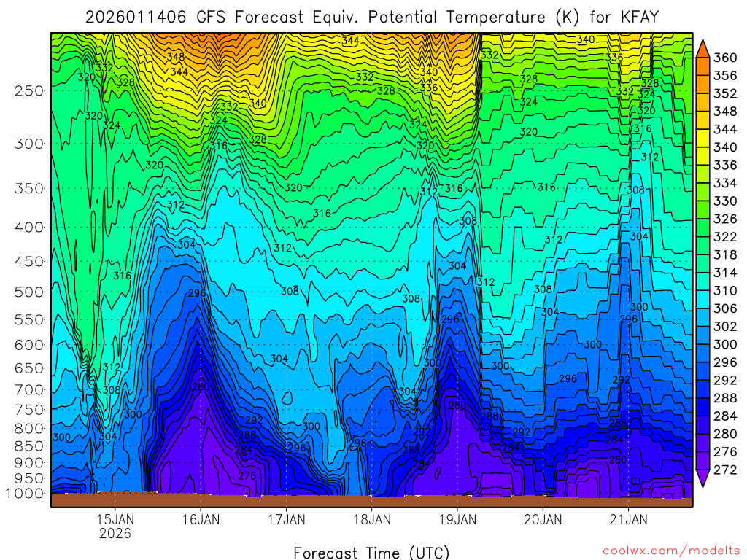Viewport: 747px width, 560px height.
Task: Pick the orange swatch between 356 and 360
Action: coord(703,66)
